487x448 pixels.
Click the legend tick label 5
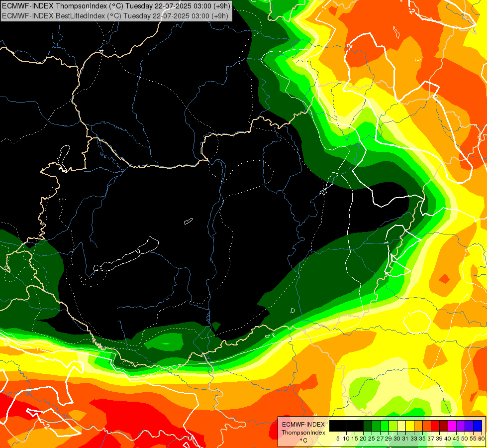[338, 439]
